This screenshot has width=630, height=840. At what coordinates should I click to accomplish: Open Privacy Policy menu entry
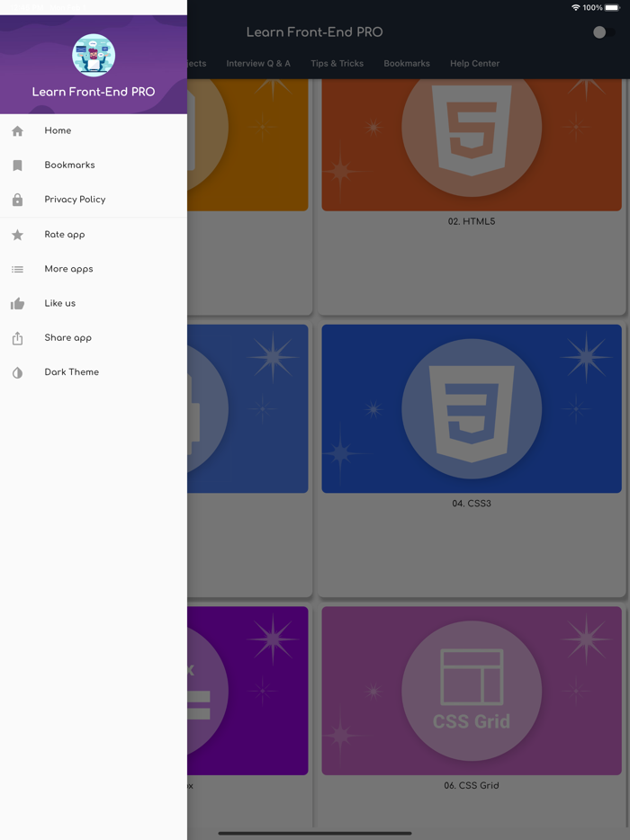94,200
